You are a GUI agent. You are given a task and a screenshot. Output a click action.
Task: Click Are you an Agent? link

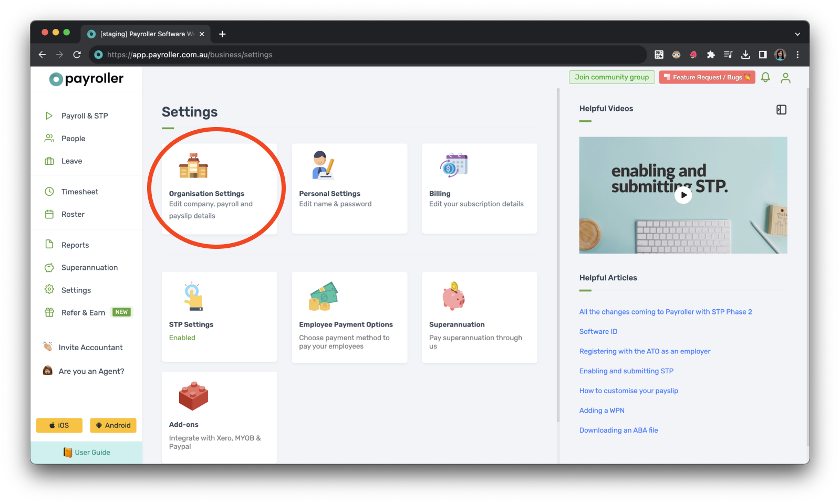[91, 371]
